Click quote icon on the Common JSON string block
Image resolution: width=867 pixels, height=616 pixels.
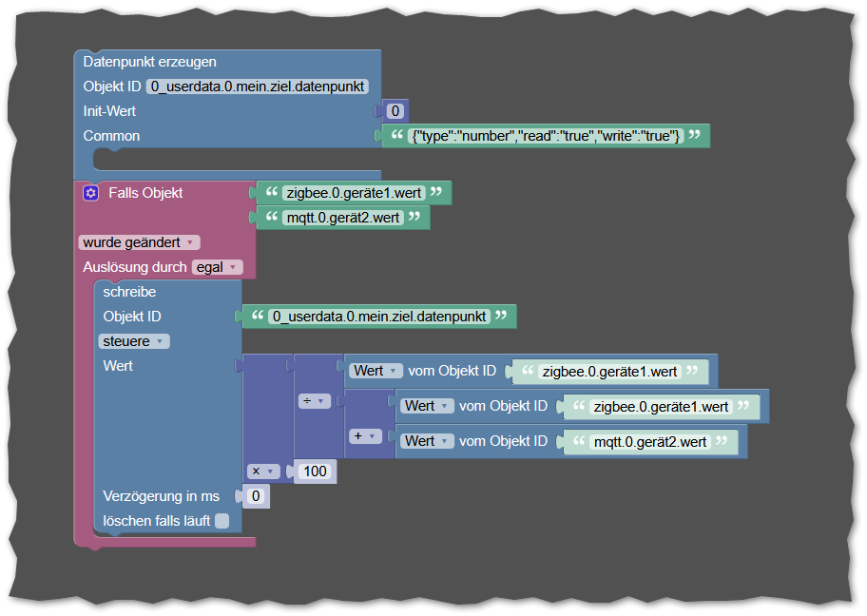[396, 136]
